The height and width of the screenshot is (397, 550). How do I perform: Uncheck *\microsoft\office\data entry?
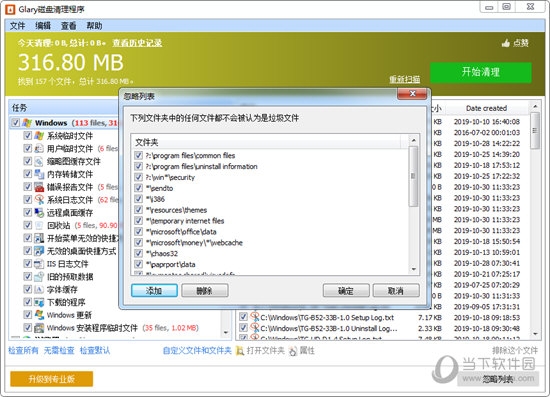(139, 231)
